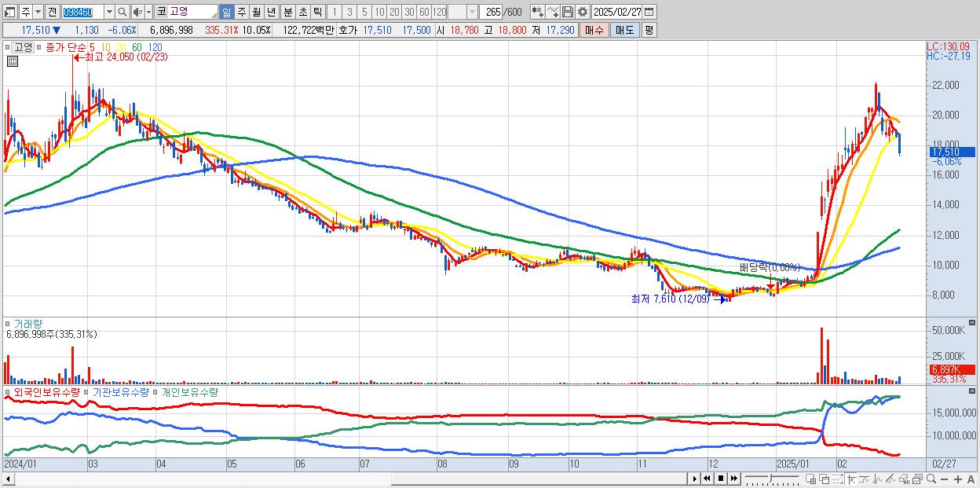Screen dimensions: 980x488
Task: Click the 외국인보유수량 indicator label
Action: pyautogui.click(x=47, y=392)
